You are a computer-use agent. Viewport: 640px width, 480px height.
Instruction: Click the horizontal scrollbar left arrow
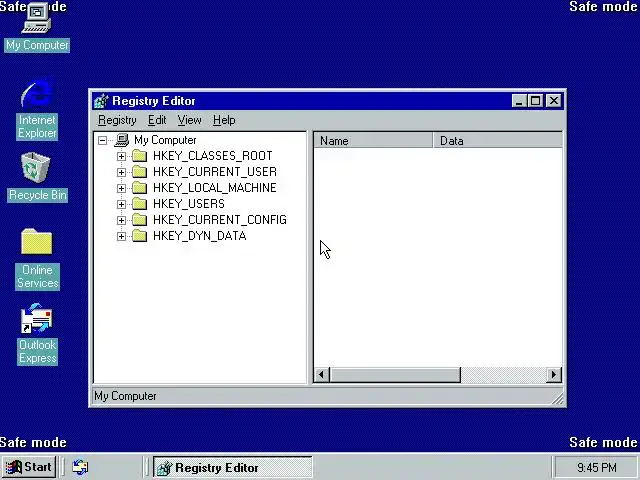pyautogui.click(x=322, y=375)
